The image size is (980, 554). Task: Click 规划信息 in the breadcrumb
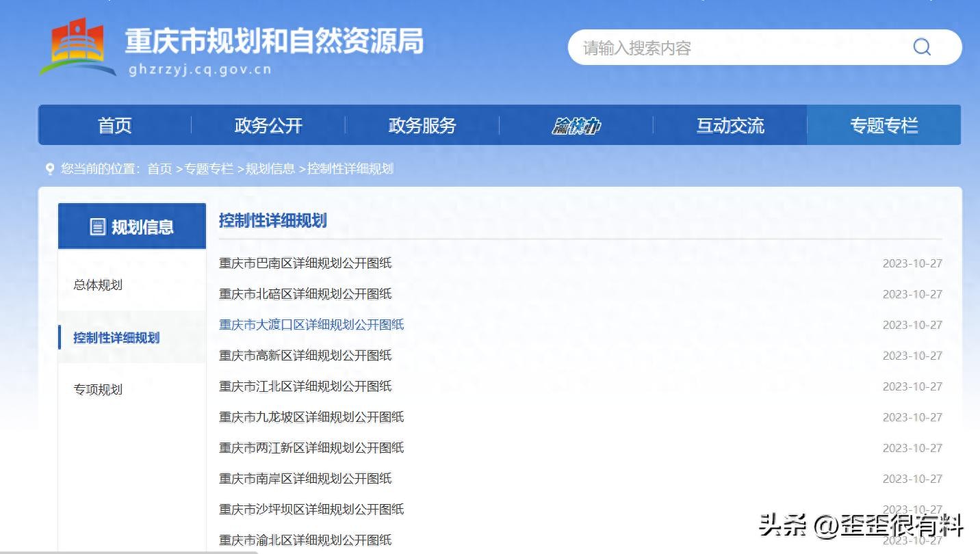(270, 169)
